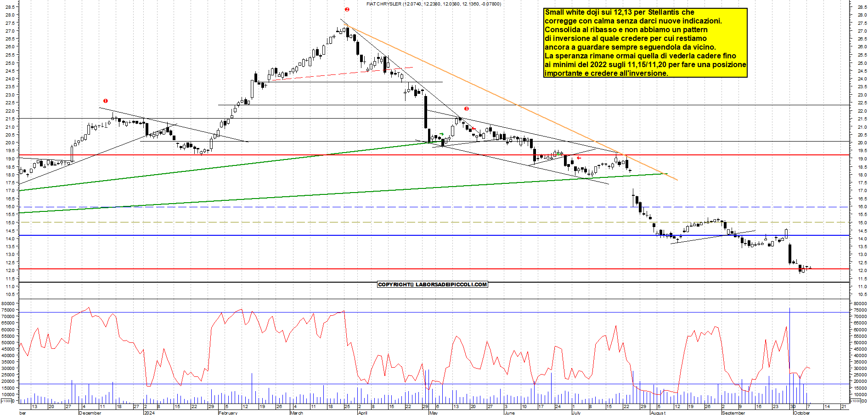
Task: Select red marker number 3 near mid-May
Action: [467, 109]
